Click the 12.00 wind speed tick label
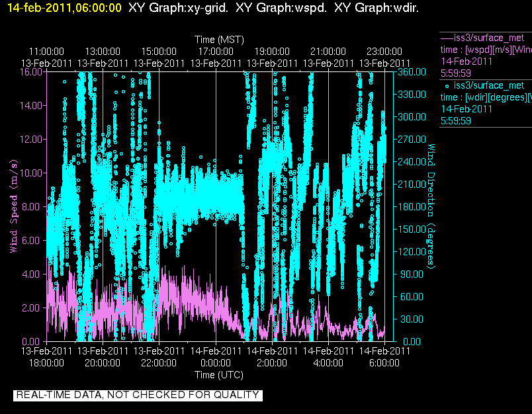 31,140
